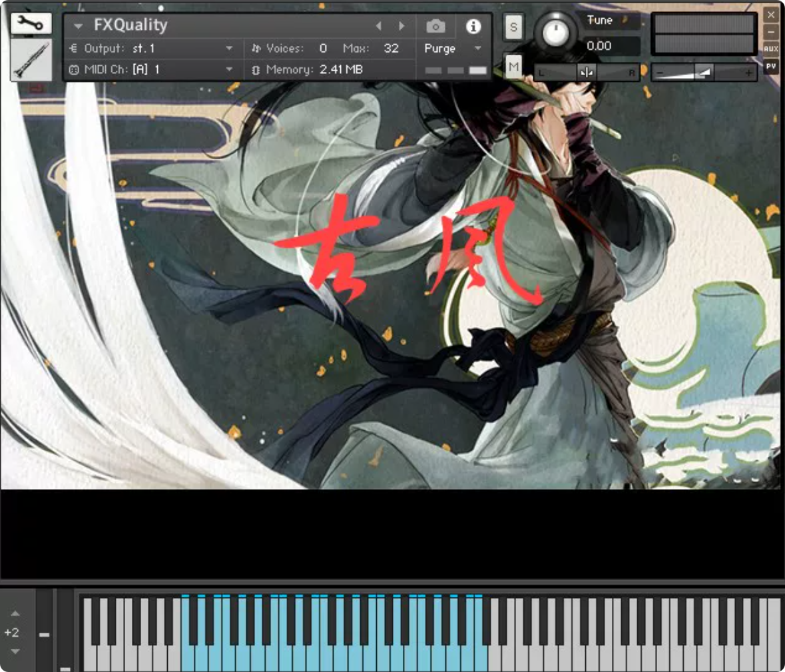
Task: Click the Voices count value 0
Action: 323,48
